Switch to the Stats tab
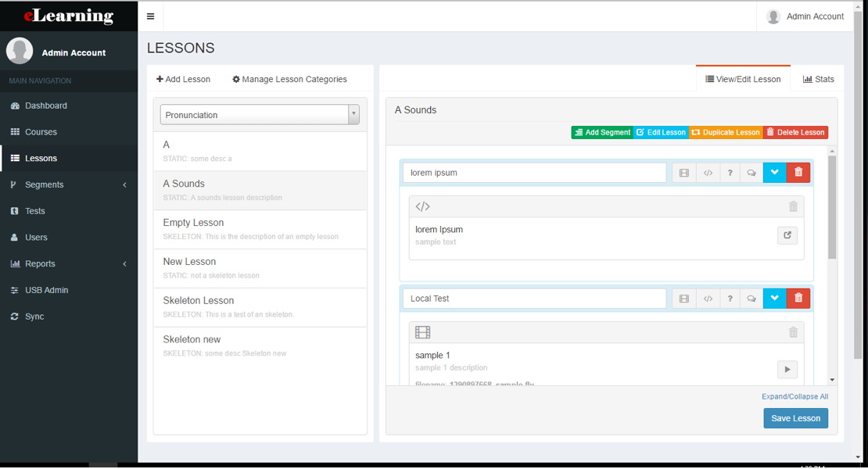This screenshot has width=868, height=469. [x=817, y=79]
